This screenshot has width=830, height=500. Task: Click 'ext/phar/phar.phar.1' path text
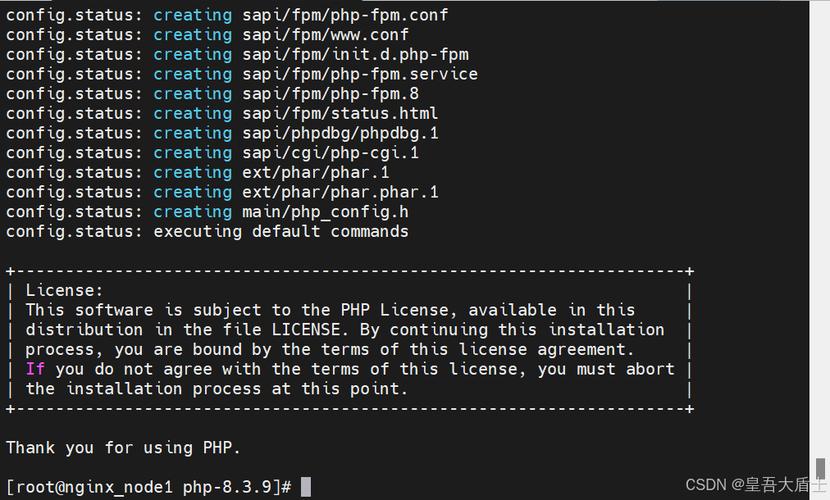[340, 192]
